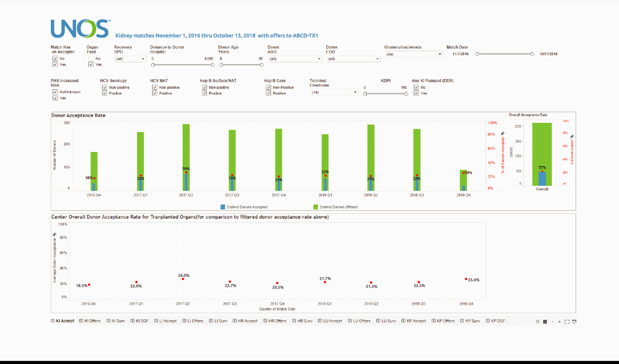Click the UNOS logo
619x364 pixels.
(x=81, y=29)
